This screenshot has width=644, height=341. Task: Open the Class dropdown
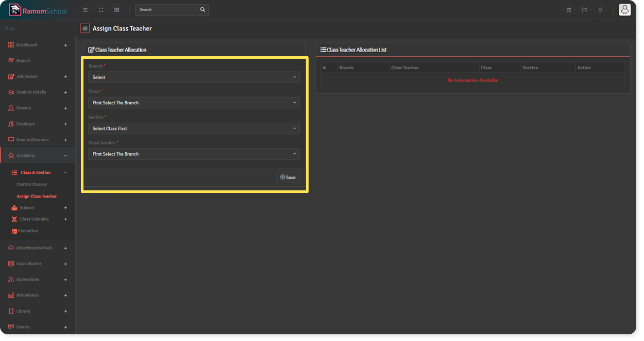point(194,103)
